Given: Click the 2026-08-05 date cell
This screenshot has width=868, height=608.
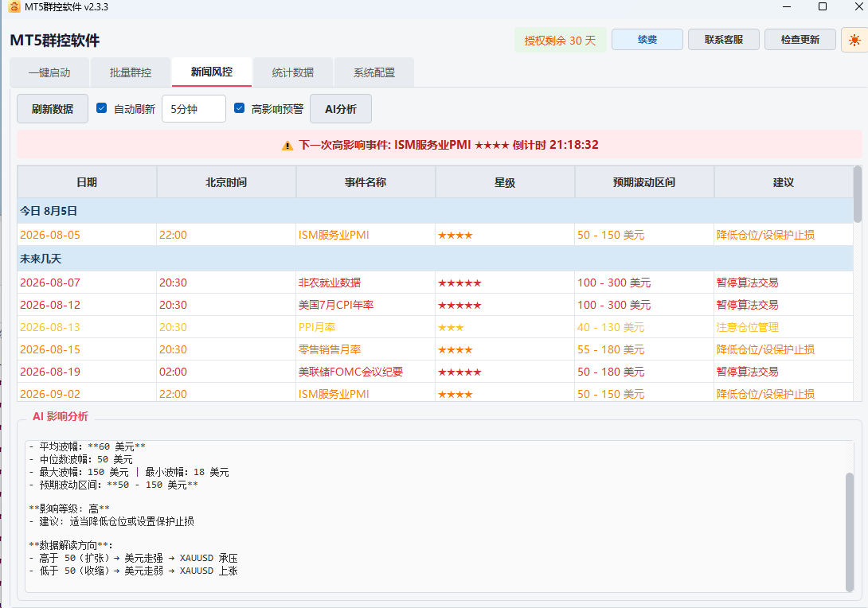Looking at the screenshot, I should (x=87, y=235).
